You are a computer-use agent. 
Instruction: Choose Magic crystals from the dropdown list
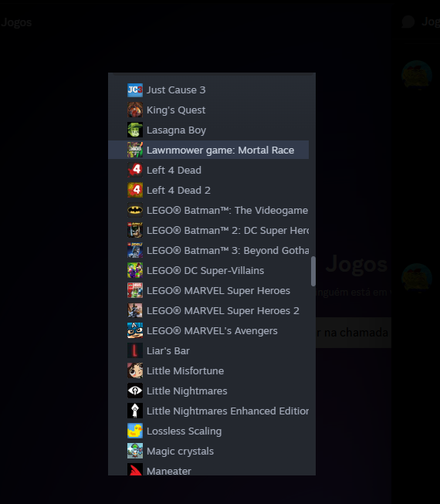pos(208,451)
